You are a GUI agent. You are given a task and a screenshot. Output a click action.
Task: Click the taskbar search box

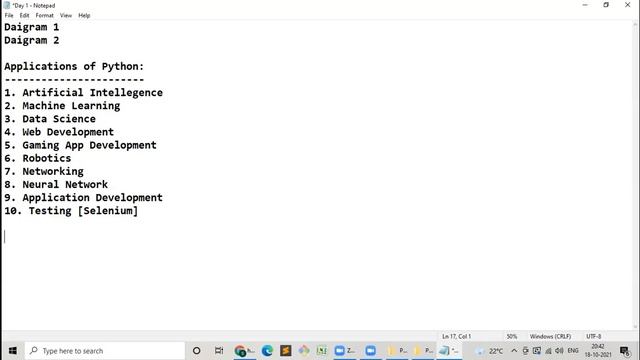click(x=105, y=351)
